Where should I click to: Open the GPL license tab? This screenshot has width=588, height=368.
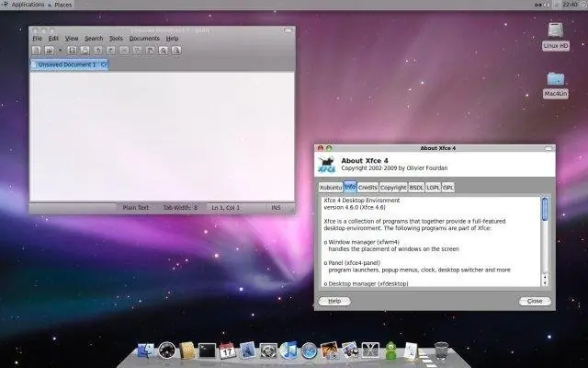(x=448, y=188)
